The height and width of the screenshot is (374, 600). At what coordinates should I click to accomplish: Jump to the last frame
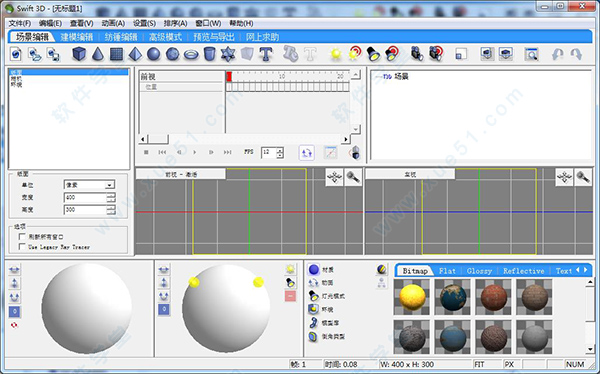coord(227,152)
